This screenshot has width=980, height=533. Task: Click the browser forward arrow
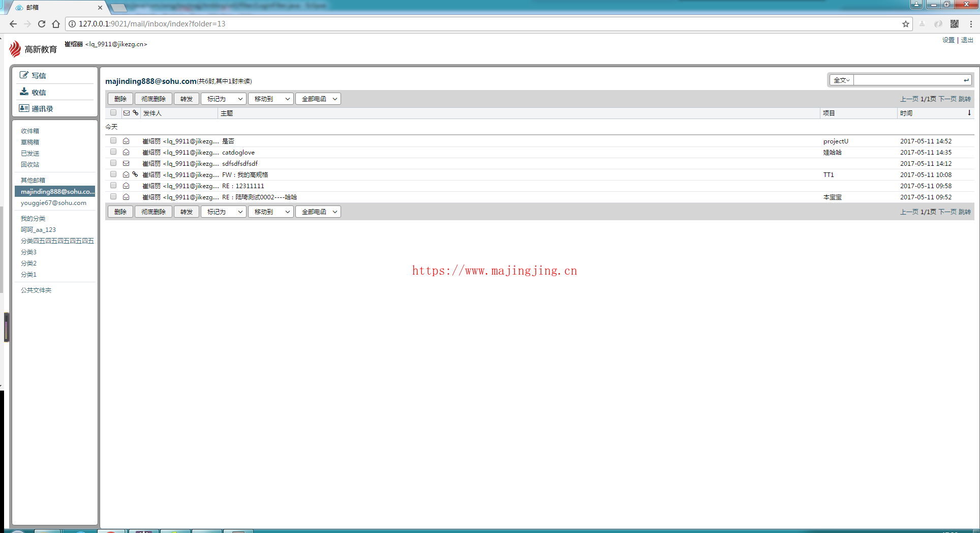[x=27, y=24]
